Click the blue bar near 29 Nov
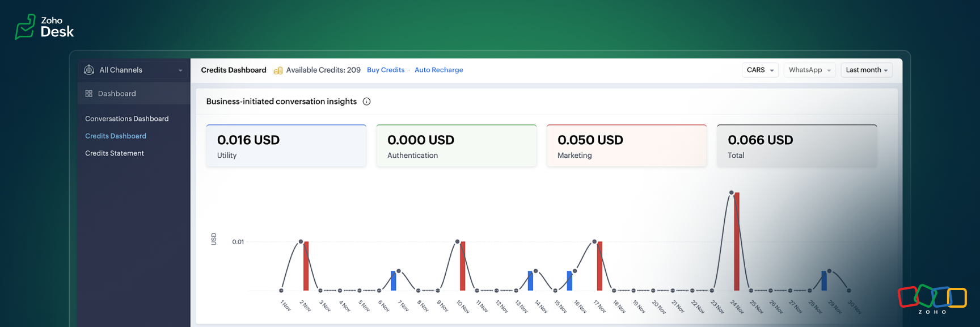This screenshot has height=327, width=980. click(x=824, y=281)
